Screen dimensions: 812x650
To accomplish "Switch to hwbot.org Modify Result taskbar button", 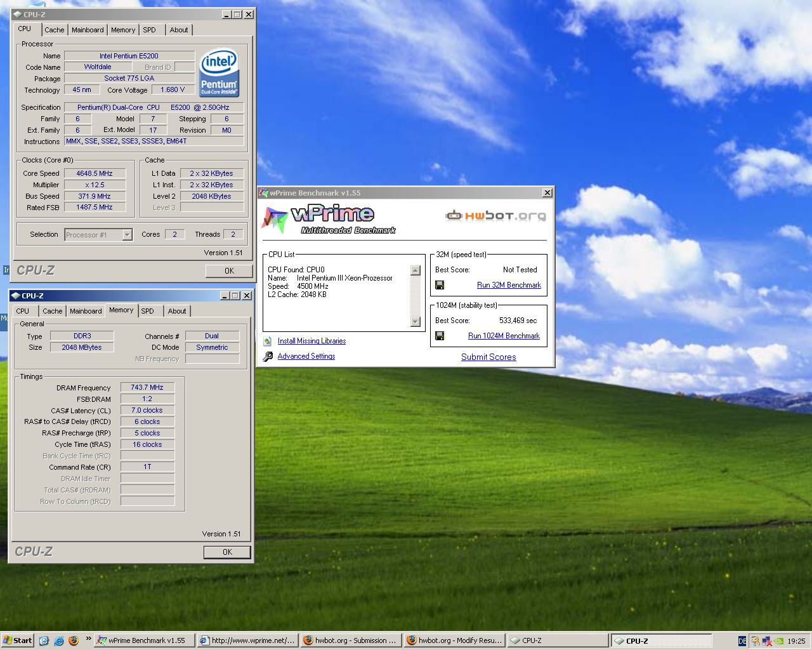I will point(454,640).
